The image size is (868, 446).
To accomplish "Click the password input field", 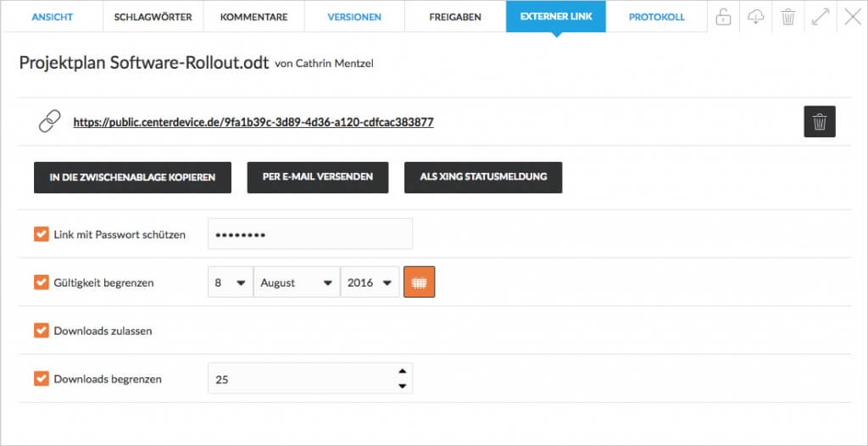I will tap(310, 234).
